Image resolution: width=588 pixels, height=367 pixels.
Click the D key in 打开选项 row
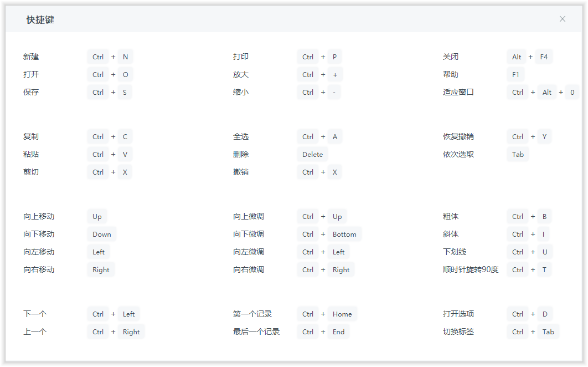coord(545,314)
